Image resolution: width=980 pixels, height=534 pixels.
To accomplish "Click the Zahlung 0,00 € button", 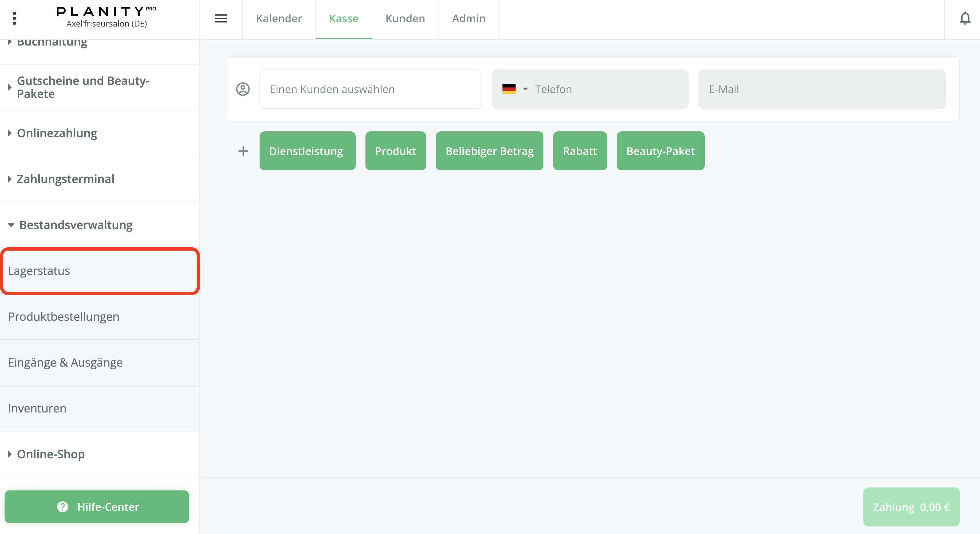I will click(911, 506).
